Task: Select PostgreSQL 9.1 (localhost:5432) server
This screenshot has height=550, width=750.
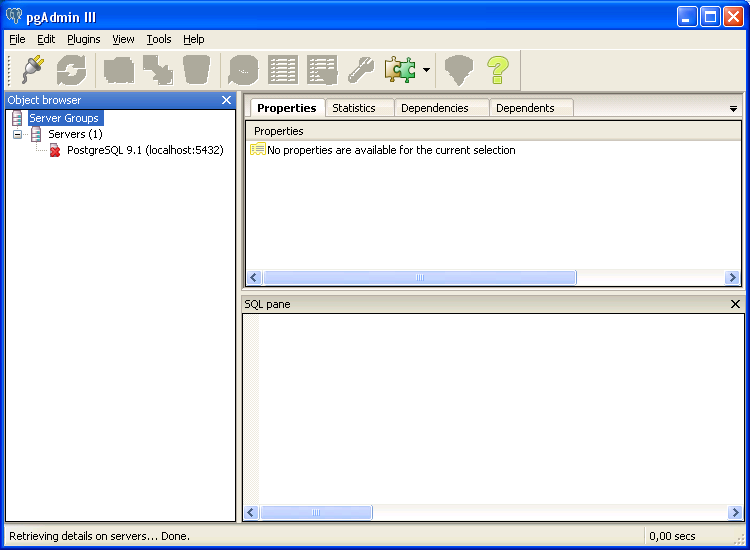Action: coord(145,150)
